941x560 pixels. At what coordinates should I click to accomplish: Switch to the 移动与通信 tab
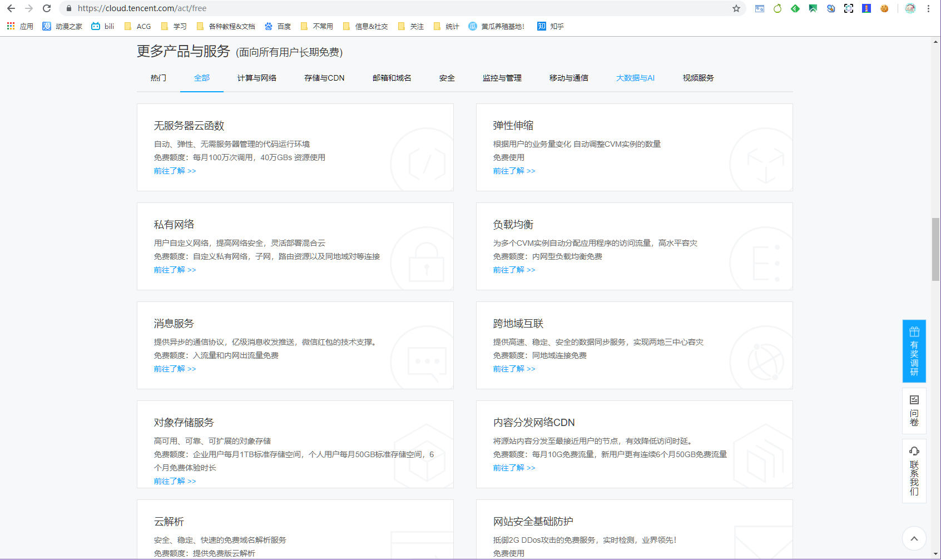[x=569, y=78]
